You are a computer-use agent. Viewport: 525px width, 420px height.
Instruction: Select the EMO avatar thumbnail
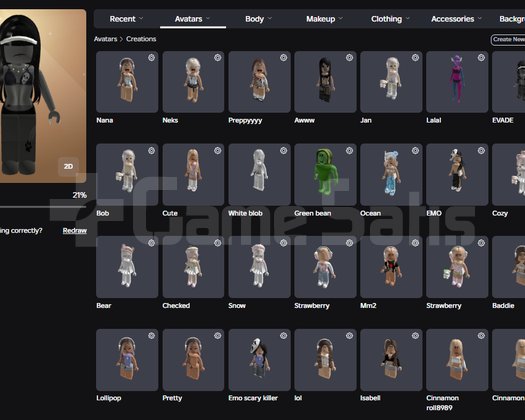tap(457, 174)
